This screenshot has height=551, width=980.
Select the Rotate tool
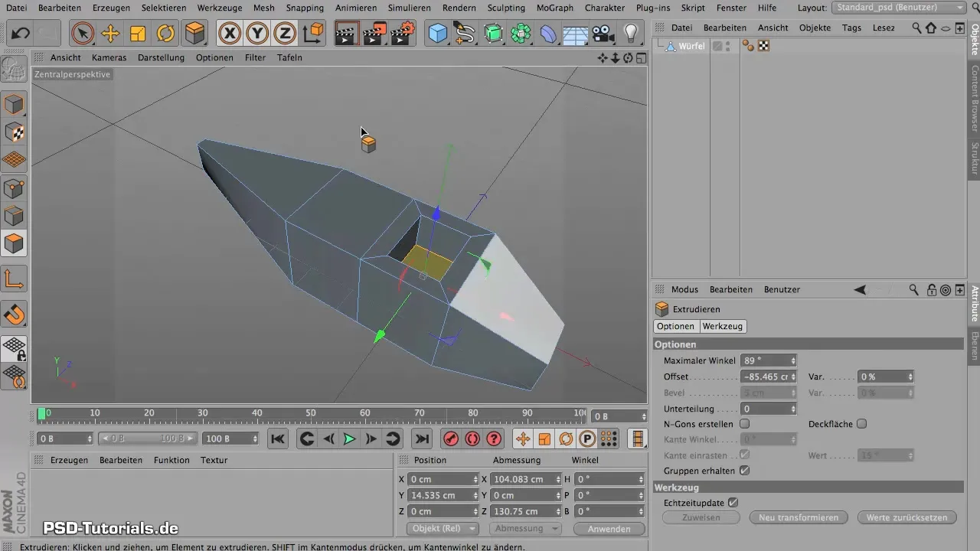coord(165,34)
